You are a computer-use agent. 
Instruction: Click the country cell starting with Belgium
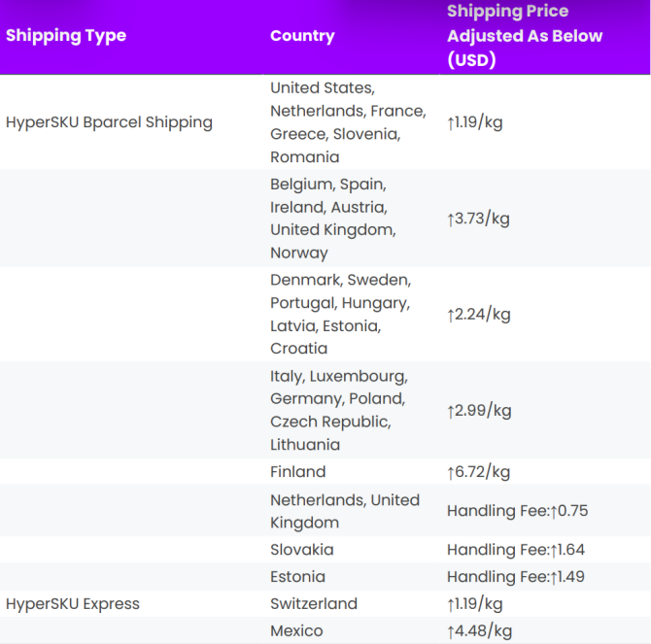click(x=333, y=219)
